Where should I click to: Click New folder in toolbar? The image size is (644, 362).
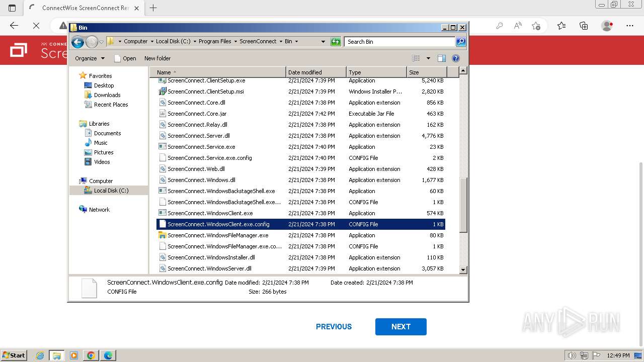(x=157, y=58)
